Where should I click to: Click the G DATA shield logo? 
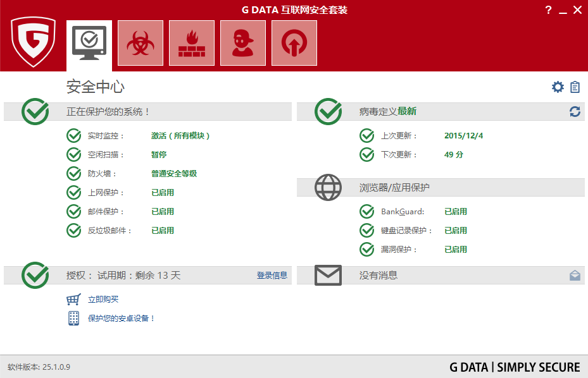tap(34, 42)
